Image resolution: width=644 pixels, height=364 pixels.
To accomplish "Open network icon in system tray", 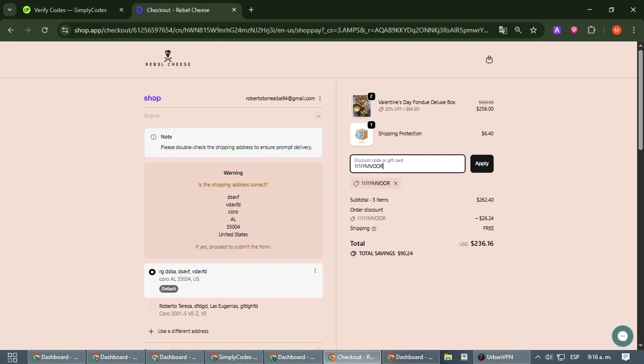I will [561, 357].
